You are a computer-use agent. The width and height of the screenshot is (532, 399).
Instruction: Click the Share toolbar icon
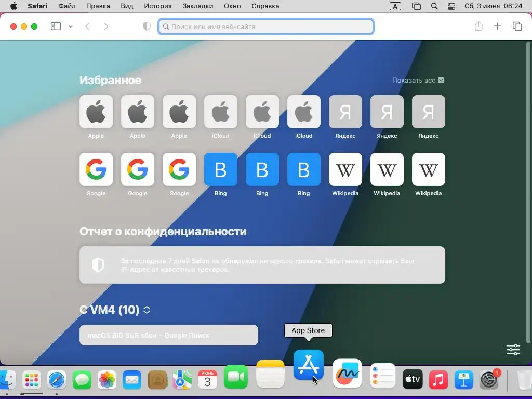click(x=478, y=26)
